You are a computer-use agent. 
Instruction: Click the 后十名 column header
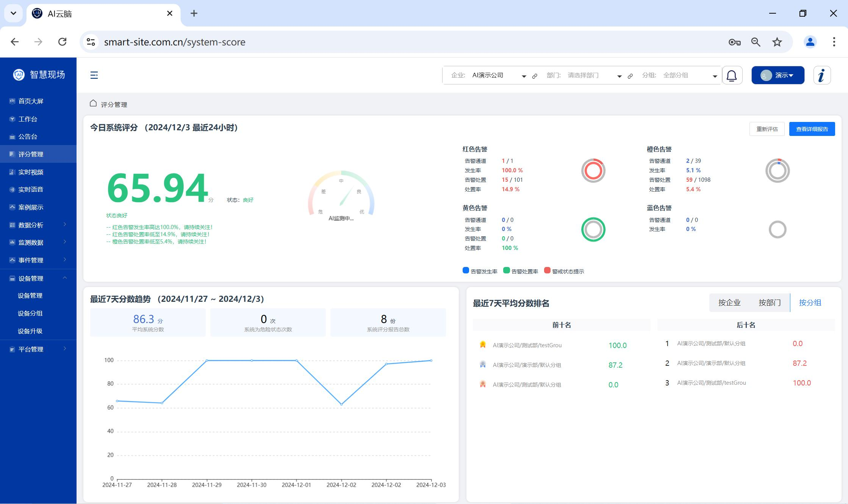[746, 325]
